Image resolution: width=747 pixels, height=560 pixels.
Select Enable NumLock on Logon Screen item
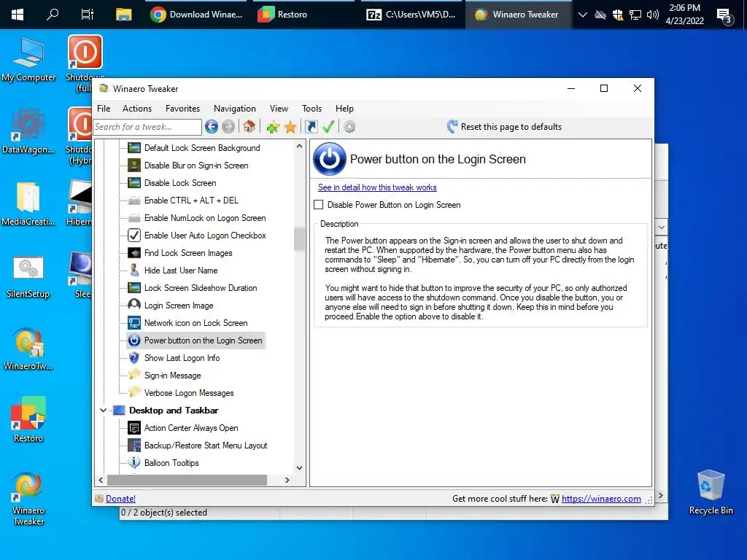pos(205,217)
